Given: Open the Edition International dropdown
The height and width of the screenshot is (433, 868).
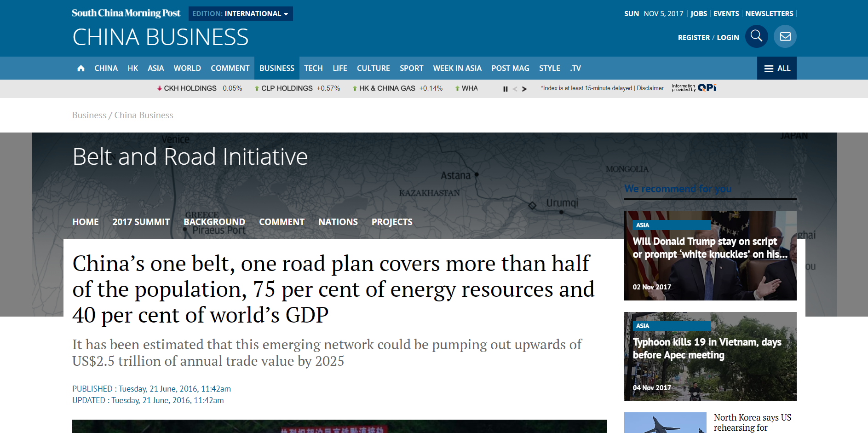Looking at the screenshot, I should coord(240,14).
